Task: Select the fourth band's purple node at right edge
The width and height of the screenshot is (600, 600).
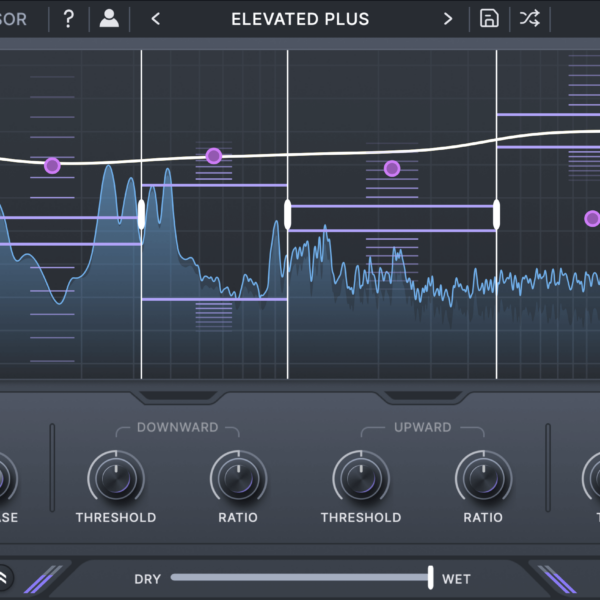Action: (592, 219)
